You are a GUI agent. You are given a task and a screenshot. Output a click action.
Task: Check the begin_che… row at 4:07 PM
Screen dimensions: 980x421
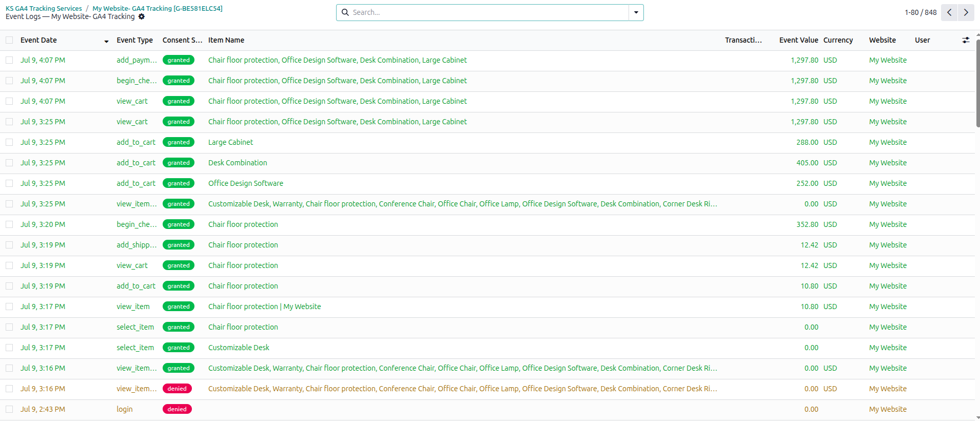(x=9, y=81)
